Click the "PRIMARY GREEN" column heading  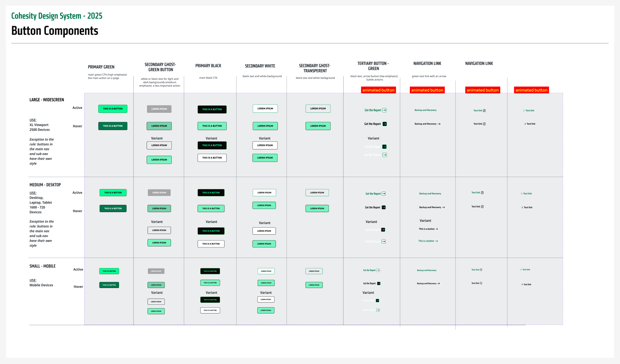[x=101, y=67]
